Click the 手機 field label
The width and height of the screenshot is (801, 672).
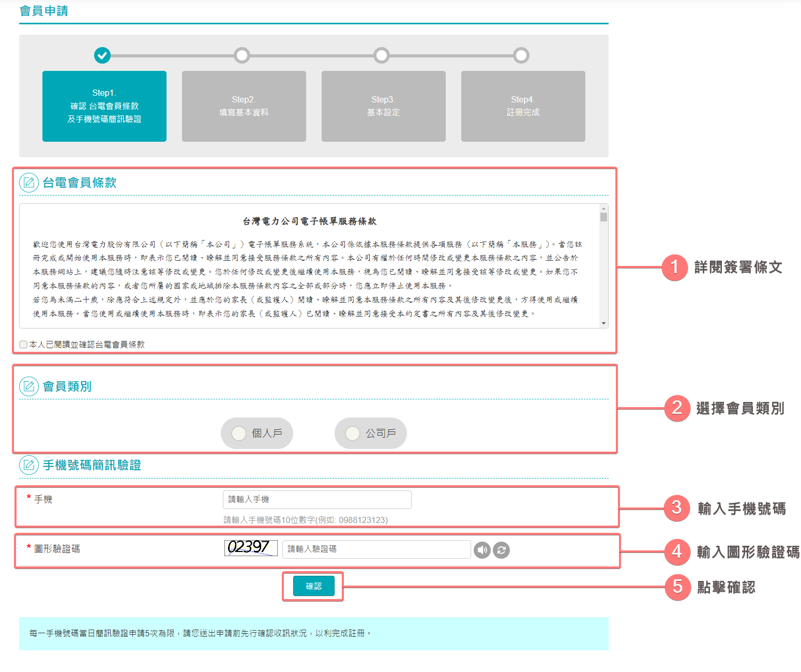[x=43, y=499]
